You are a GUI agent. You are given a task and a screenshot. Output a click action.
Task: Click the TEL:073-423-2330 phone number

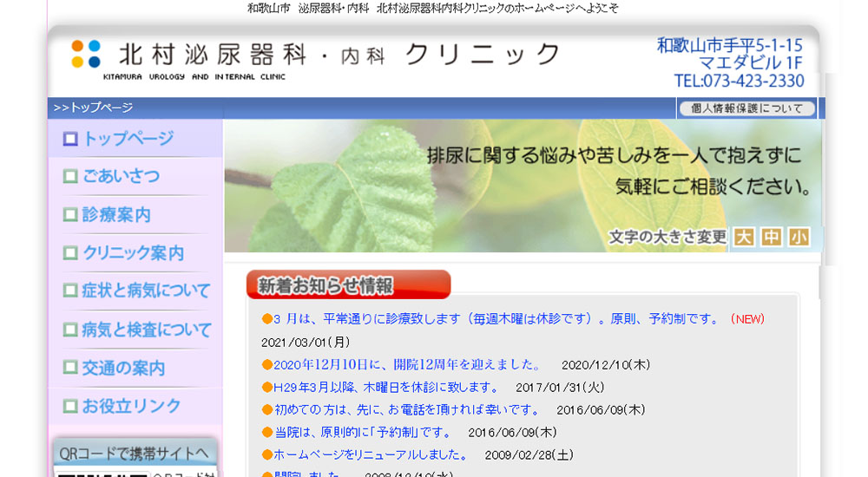click(739, 81)
